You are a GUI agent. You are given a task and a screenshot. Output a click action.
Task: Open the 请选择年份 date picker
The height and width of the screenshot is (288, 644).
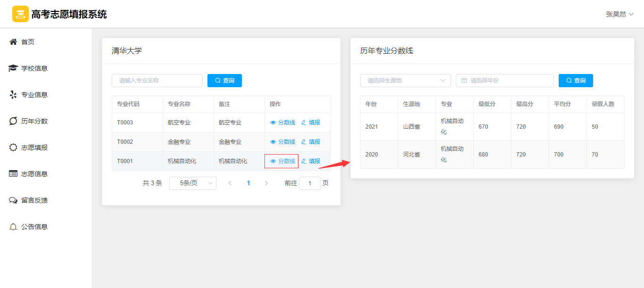point(504,81)
